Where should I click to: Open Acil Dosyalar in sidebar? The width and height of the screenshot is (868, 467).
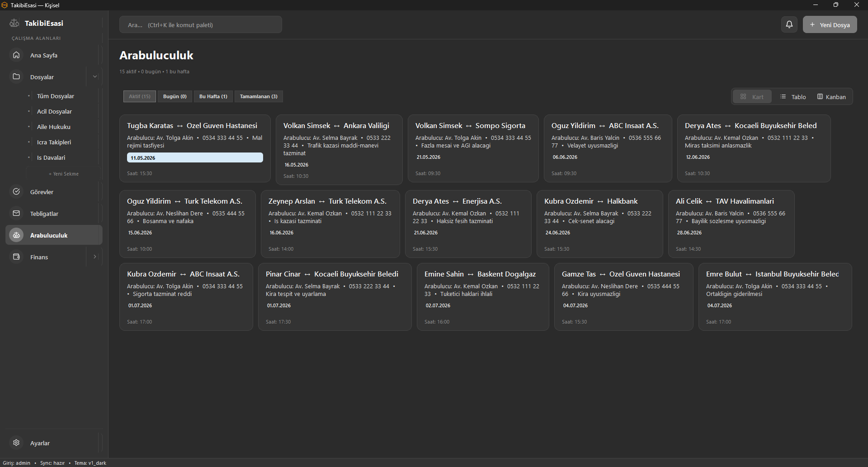click(54, 111)
